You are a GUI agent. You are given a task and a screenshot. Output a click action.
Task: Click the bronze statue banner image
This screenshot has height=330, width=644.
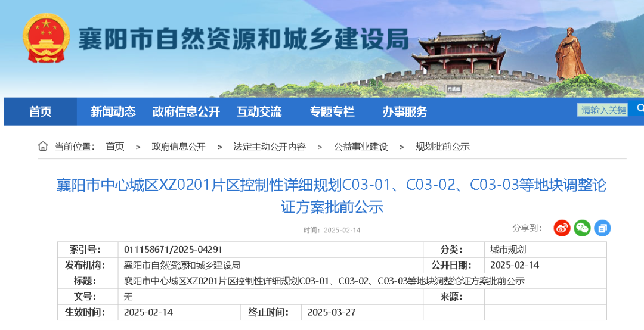pyautogui.click(x=569, y=54)
